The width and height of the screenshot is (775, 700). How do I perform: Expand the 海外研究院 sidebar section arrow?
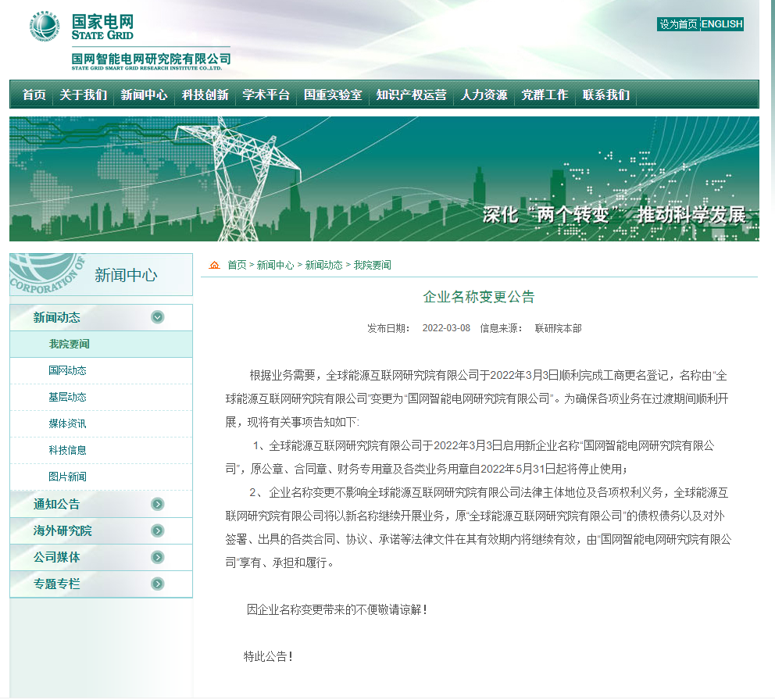point(158,531)
